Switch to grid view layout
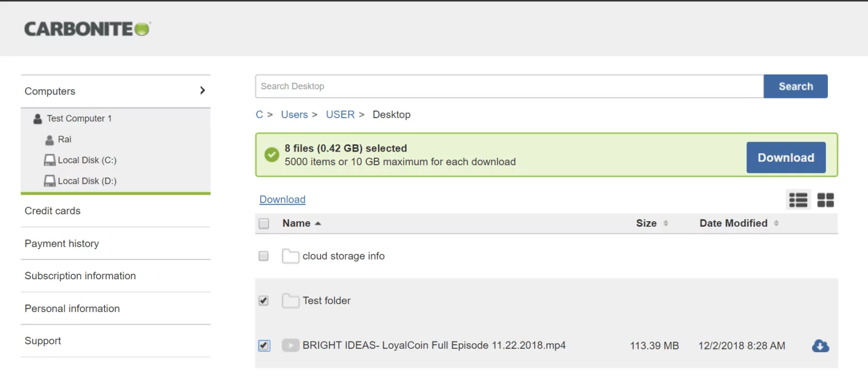The image size is (868, 380). [826, 200]
